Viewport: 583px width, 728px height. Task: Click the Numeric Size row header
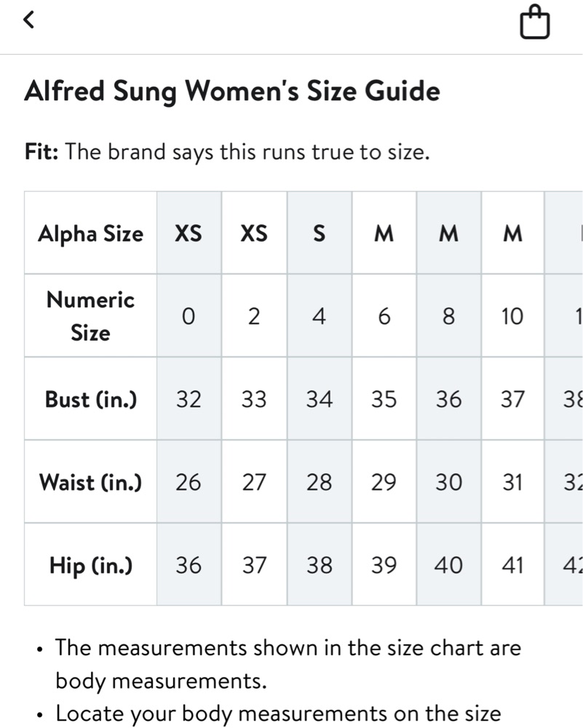tap(90, 316)
